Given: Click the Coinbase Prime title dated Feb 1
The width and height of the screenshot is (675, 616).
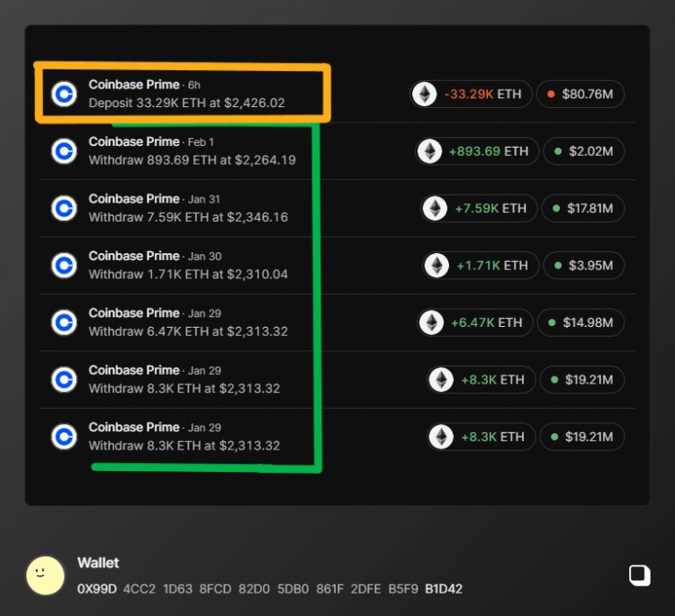Looking at the screenshot, I should coord(134,141).
